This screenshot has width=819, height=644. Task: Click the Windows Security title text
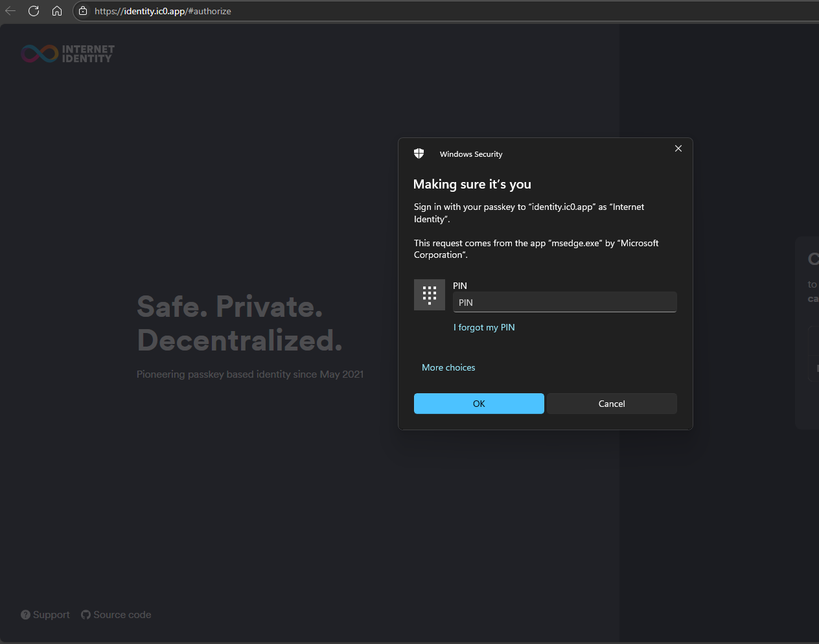[x=471, y=154]
